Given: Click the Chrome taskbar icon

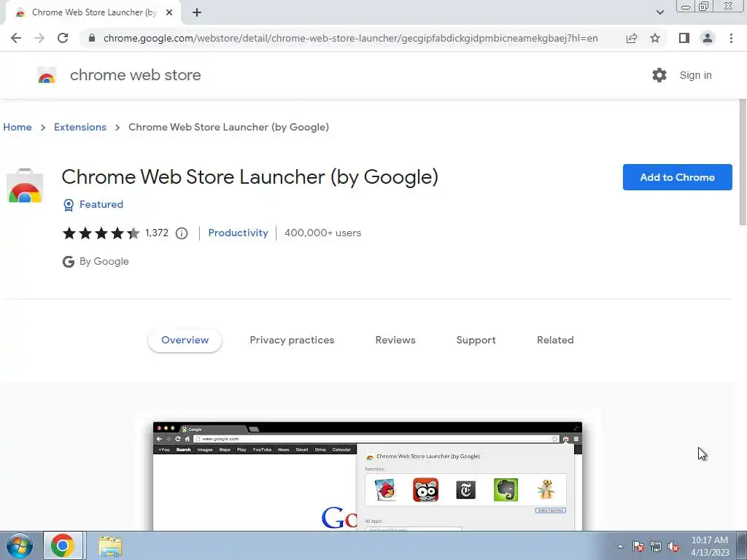Looking at the screenshot, I should pos(63,545).
